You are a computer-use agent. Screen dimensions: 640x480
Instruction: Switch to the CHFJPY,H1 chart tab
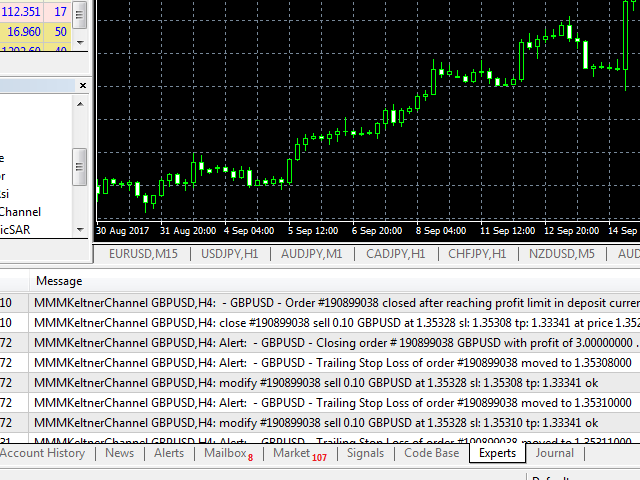click(x=477, y=254)
